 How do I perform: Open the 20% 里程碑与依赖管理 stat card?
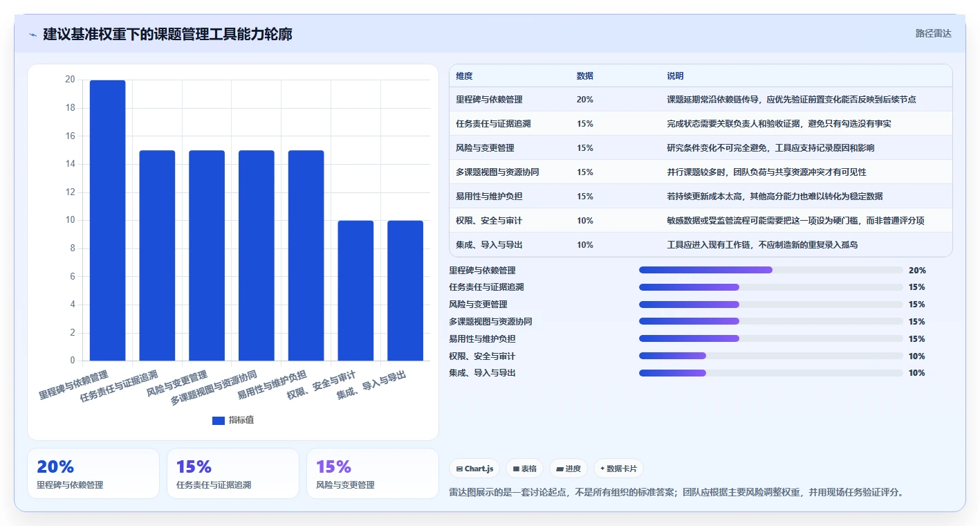(93, 473)
